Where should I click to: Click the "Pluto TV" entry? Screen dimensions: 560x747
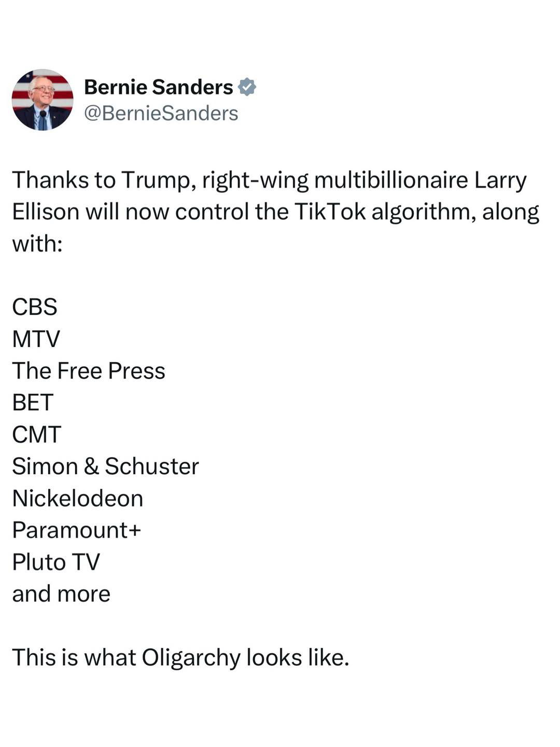pyautogui.click(x=56, y=562)
